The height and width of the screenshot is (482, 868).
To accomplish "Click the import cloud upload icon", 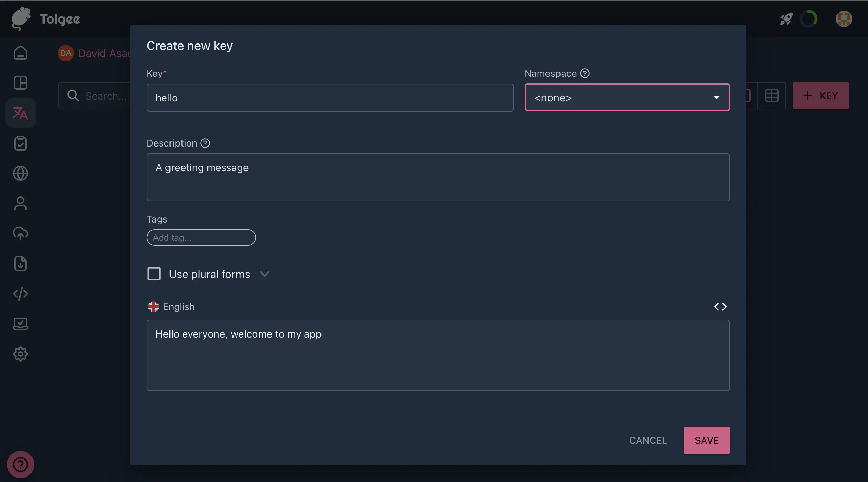I will [21, 233].
